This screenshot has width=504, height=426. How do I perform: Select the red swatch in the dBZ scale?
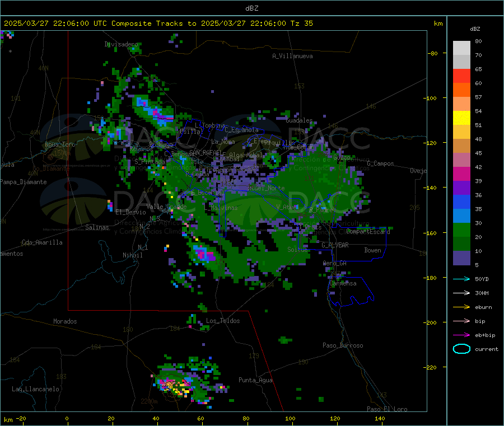tap(461, 76)
